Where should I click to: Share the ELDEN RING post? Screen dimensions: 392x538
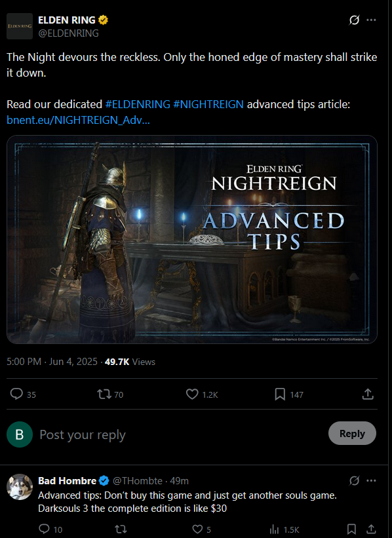pos(368,394)
